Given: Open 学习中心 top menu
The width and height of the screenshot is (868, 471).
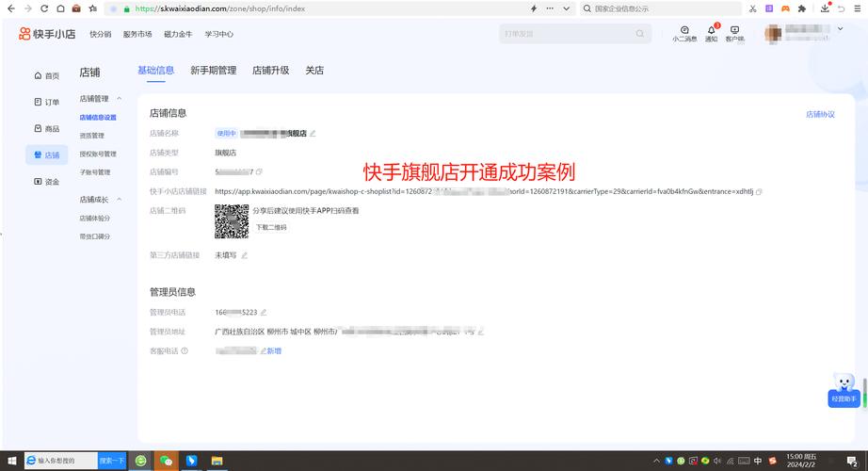Looking at the screenshot, I should [x=218, y=34].
